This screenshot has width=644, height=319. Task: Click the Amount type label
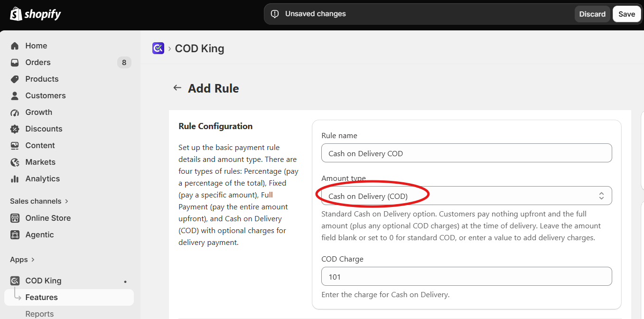click(x=344, y=178)
